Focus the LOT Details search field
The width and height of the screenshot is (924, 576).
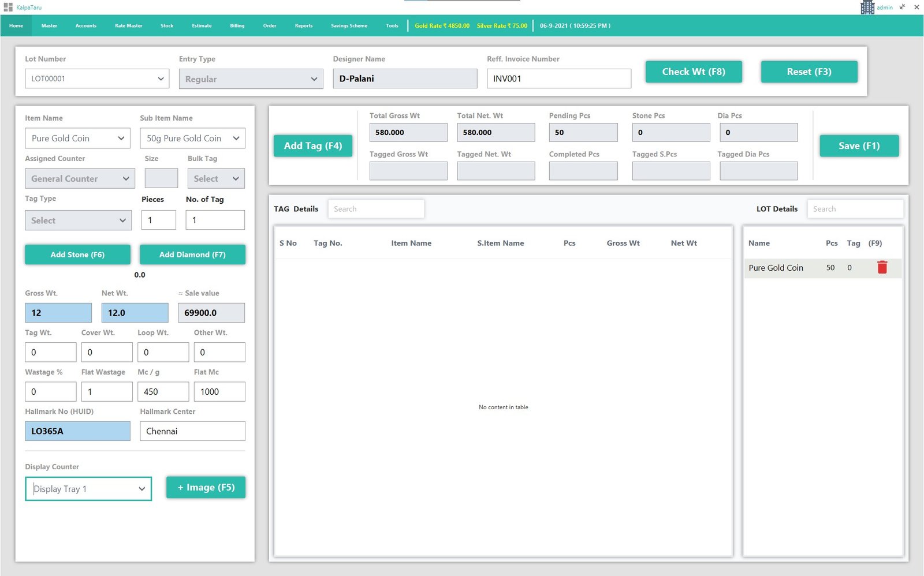coord(855,209)
